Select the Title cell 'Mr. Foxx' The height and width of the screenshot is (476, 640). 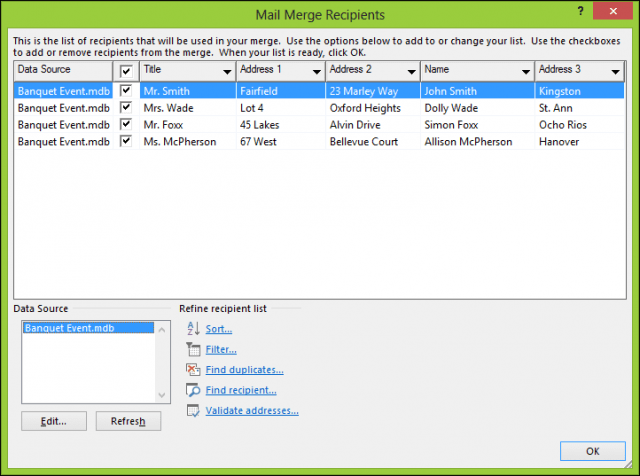(x=188, y=125)
